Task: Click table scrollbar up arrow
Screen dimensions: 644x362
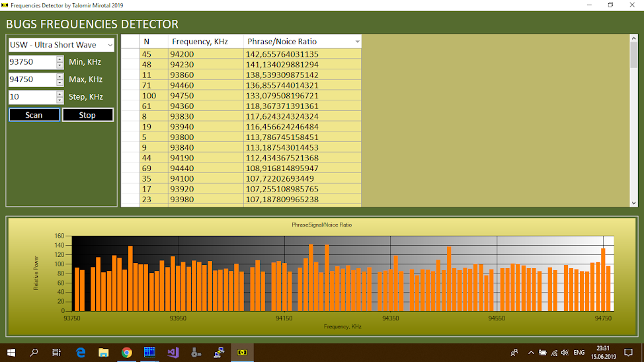Action: click(633, 38)
